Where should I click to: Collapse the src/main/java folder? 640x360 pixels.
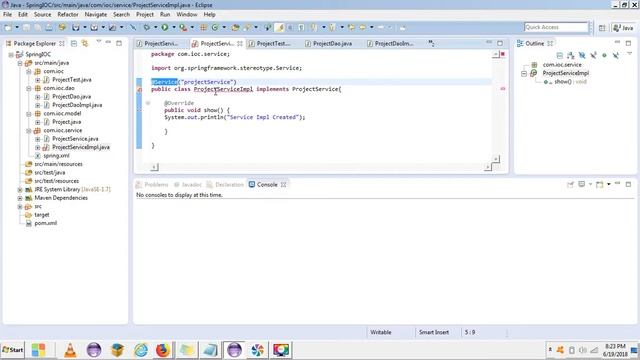coord(20,63)
